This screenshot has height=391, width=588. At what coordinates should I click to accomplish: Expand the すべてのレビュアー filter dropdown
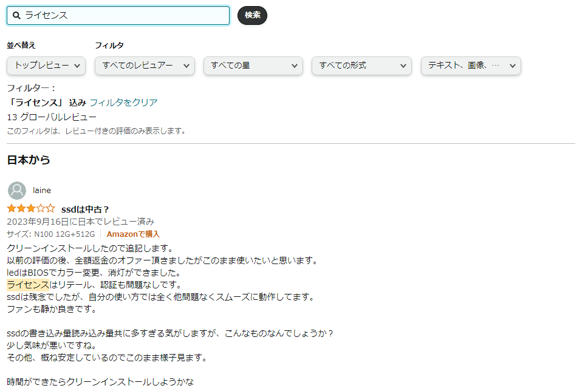point(145,66)
